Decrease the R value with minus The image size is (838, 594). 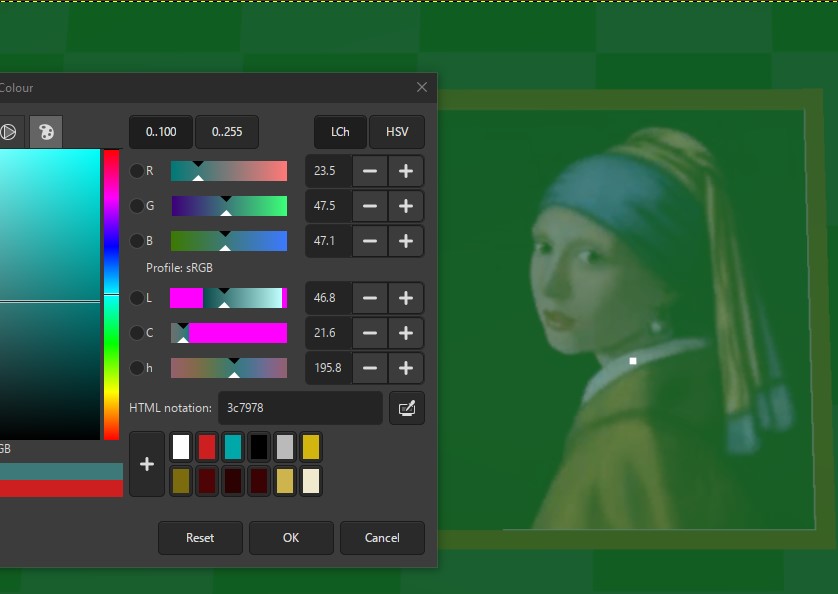coord(370,171)
